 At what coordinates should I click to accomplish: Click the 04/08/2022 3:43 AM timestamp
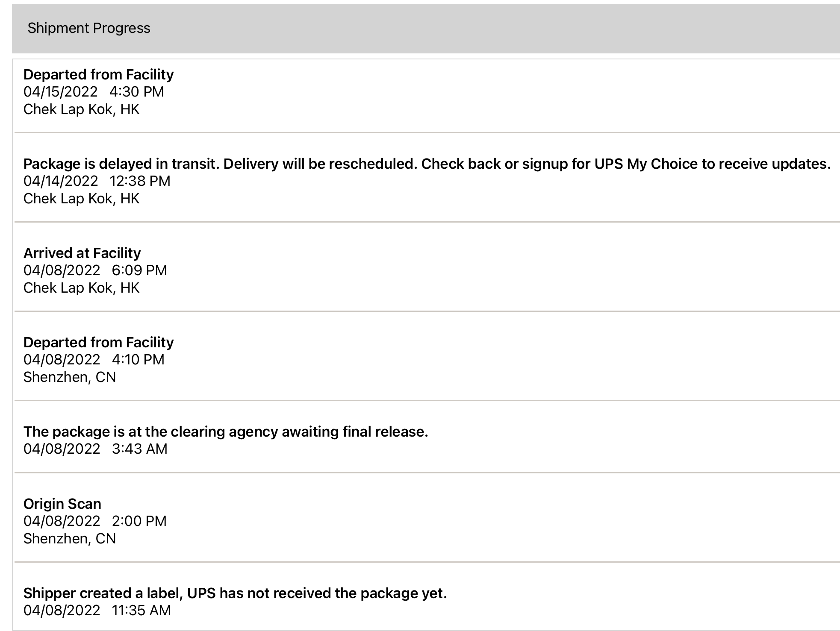point(95,449)
